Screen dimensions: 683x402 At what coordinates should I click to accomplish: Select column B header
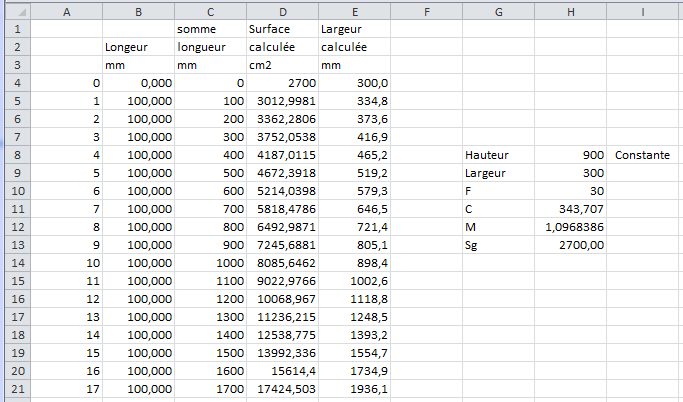pyautogui.click(x=139, y=12)
